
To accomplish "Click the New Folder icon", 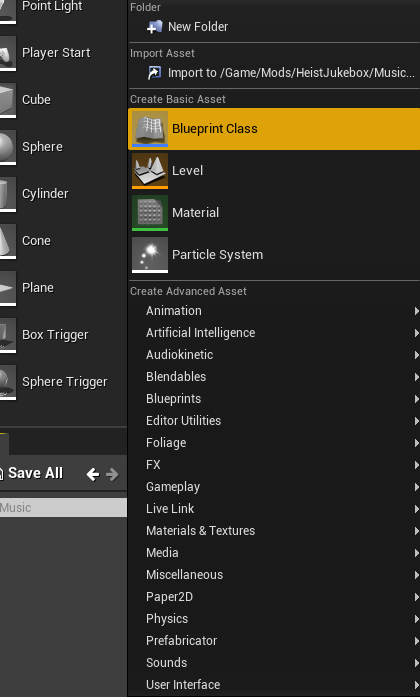I will point(155,27).
